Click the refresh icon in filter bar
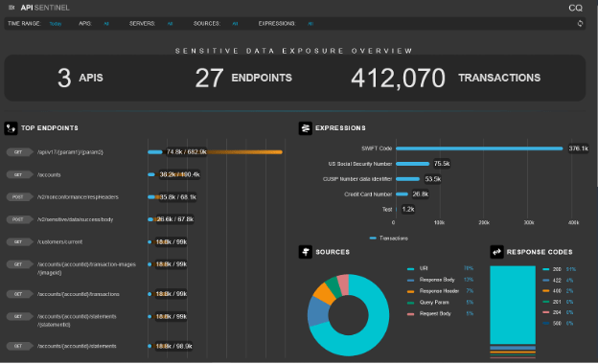This screenshot has width=598, height=364. [580, 24]
